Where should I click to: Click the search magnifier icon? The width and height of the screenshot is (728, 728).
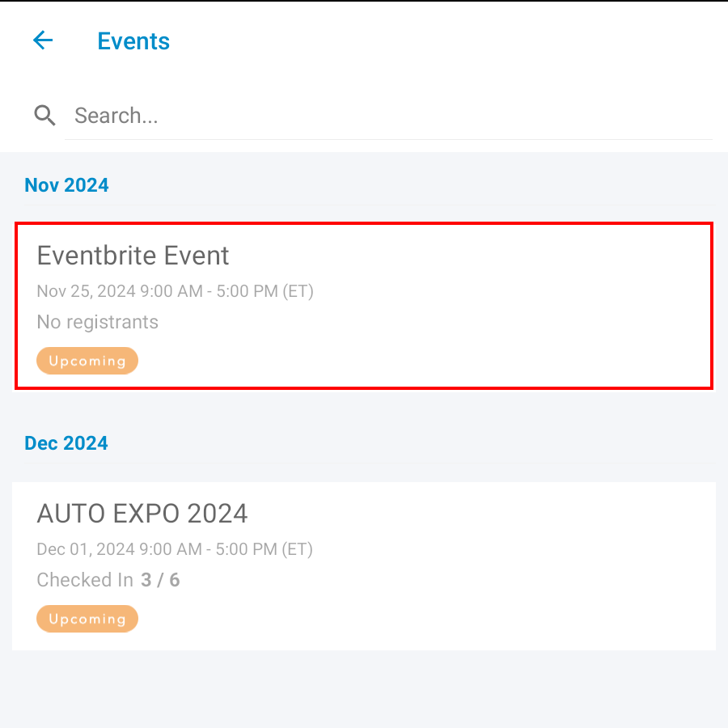pyautogui.click(x=44, y=116)
